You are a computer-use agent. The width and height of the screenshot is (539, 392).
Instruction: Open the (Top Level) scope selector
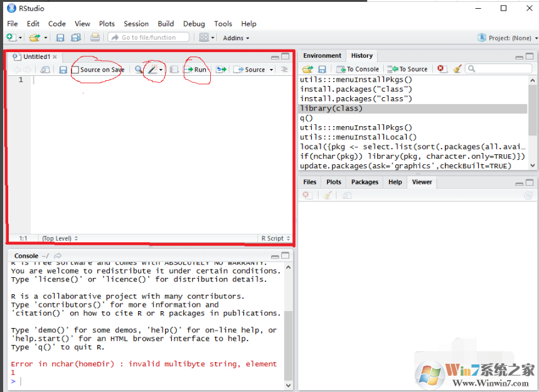point(60,238)
